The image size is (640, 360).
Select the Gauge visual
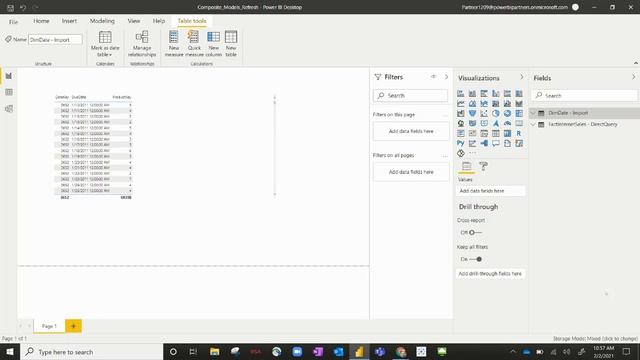coord(507,123)
